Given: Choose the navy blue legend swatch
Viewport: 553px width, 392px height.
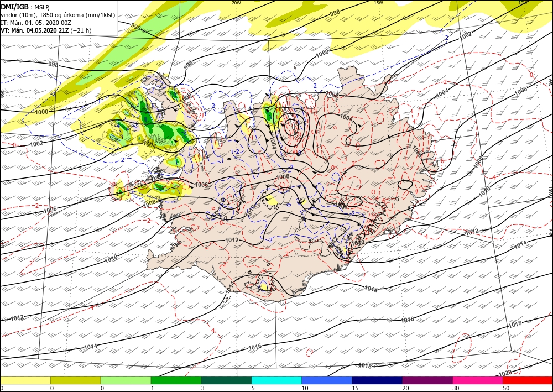Looking at the screenshot, I should click(x=377, y=380).
